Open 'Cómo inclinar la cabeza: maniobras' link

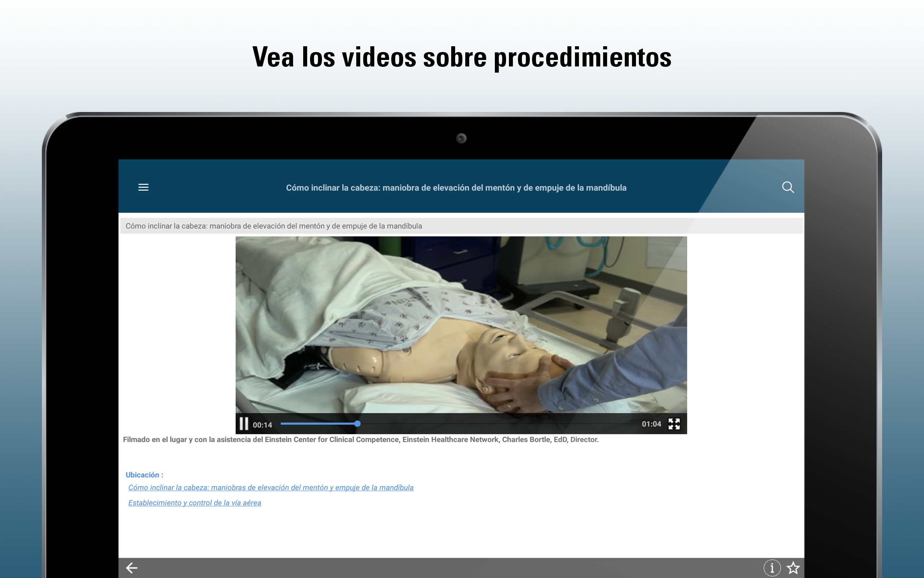(271, 487)
